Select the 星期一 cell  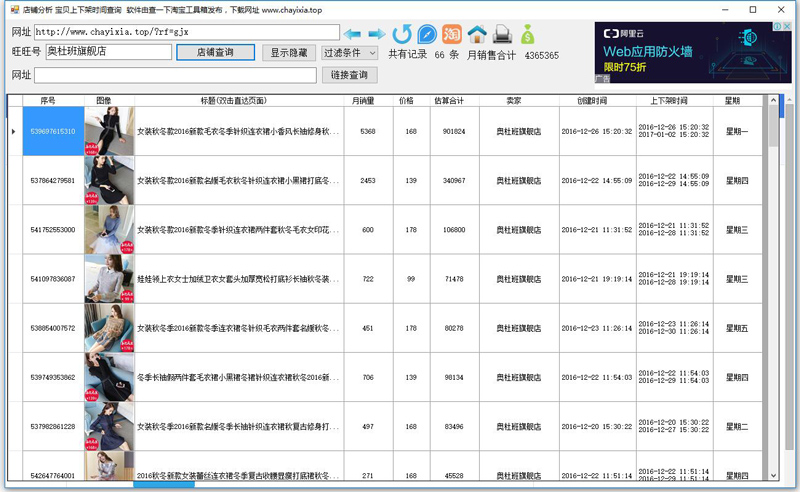(737, 131)
